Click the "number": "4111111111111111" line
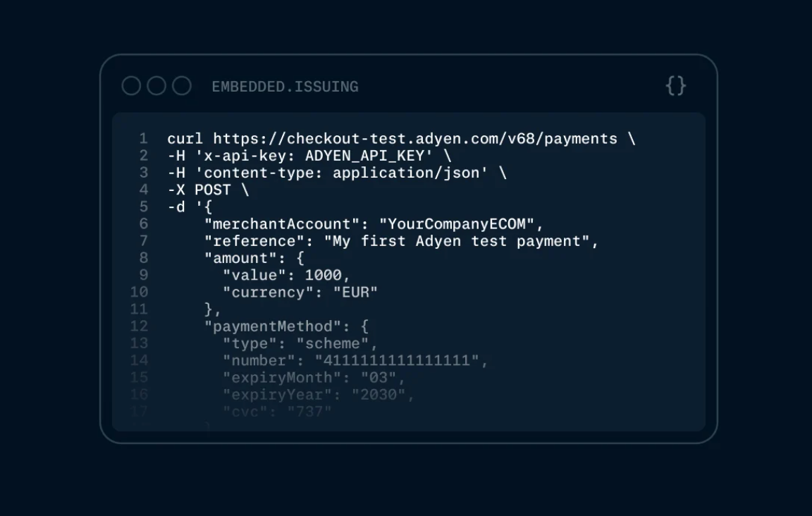This screenshot has width=812, height=516. click(355, 361)
